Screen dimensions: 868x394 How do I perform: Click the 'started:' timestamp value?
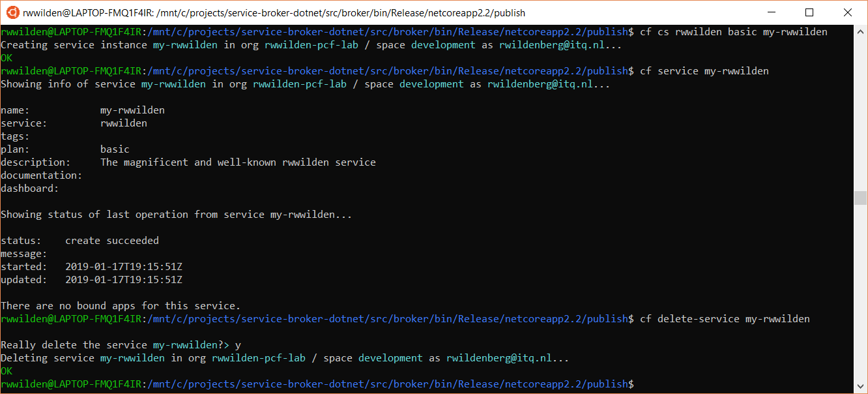click(124, 267)
